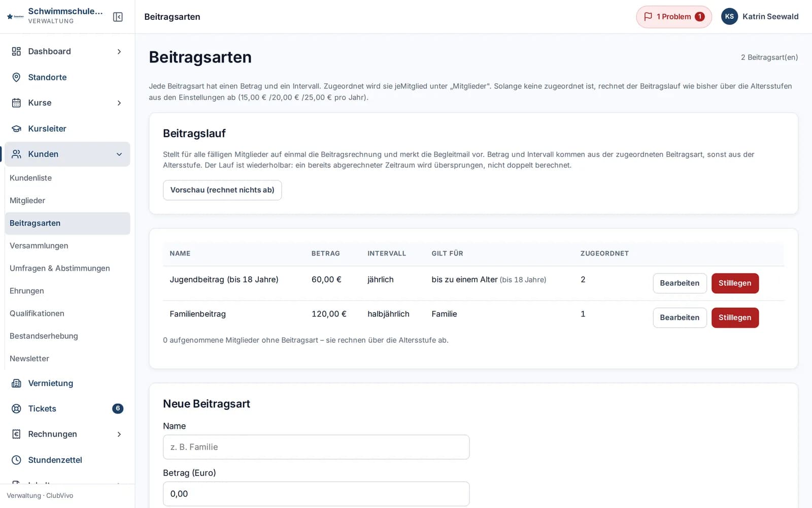The height and width of the screenshot is (508, 812).
Task: Click the Name input field
Action: pyautogui.click(x=316, y=447)
